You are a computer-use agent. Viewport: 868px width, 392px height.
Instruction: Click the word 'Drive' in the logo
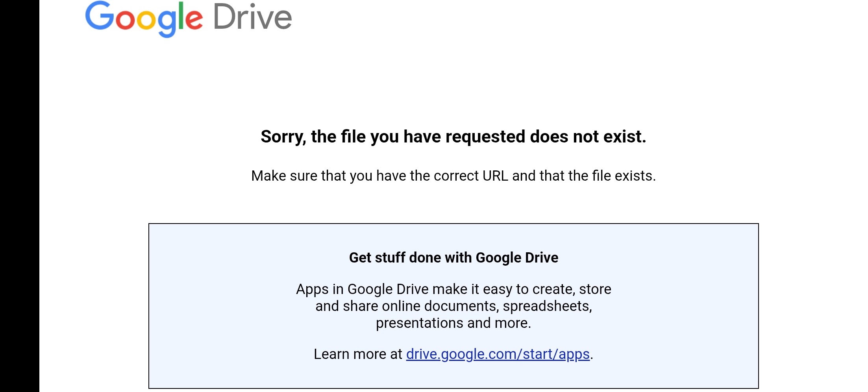coord(252,17)
